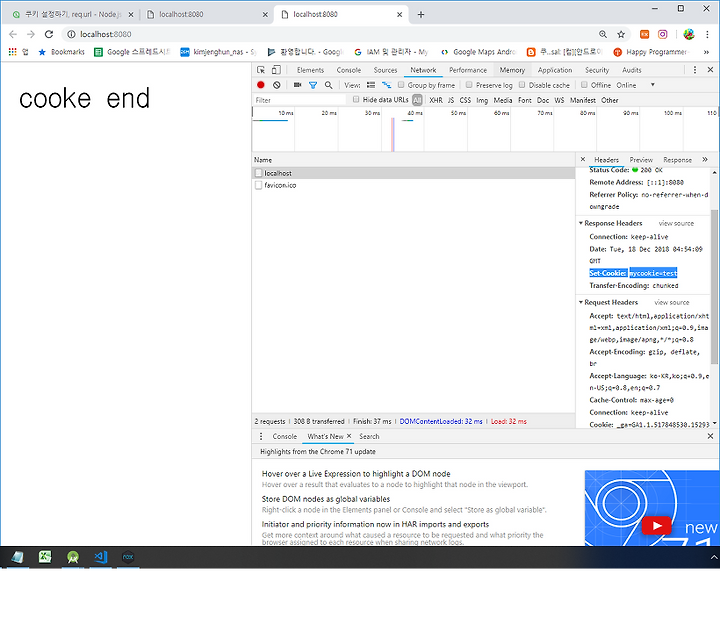Screen dimensions: 720x624
Task: Open Excel from the taskbar
Action: (x=45, y=557)
